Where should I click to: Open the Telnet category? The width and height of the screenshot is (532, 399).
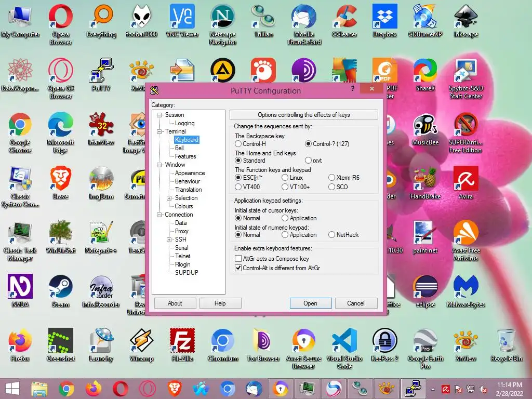pyautogui.click(x=182, y=256)
